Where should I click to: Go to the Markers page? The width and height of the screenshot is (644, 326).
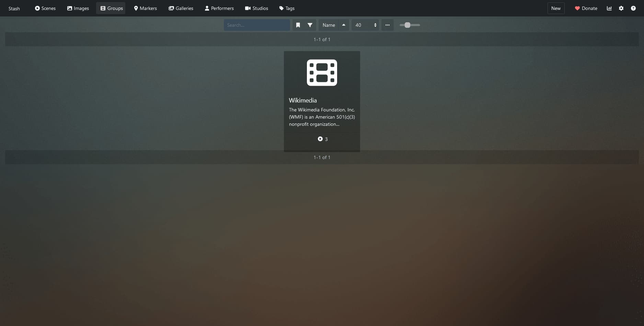145,8
